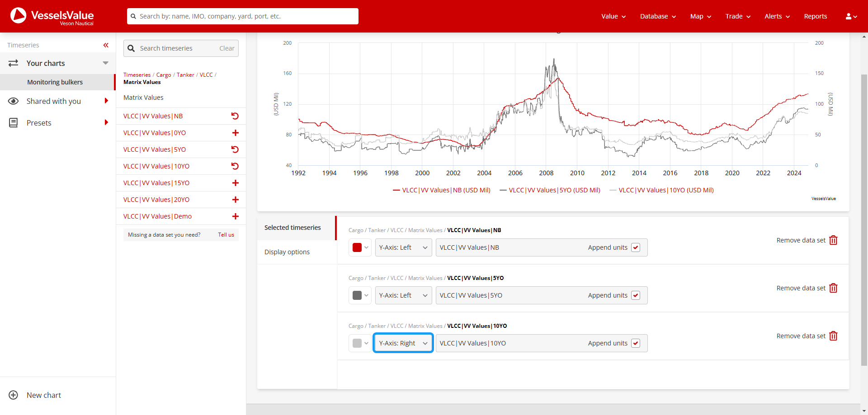The height and width of the screenshot is (415, 868).
Task: Click the trash icon beside VLCC|VV Values|5YO
Action: pyautogui.click(x=834, y=288)
